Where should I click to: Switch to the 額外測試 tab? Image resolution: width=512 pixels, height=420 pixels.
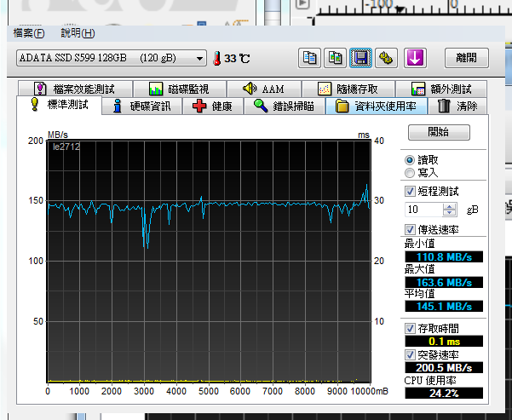[441, 89]
